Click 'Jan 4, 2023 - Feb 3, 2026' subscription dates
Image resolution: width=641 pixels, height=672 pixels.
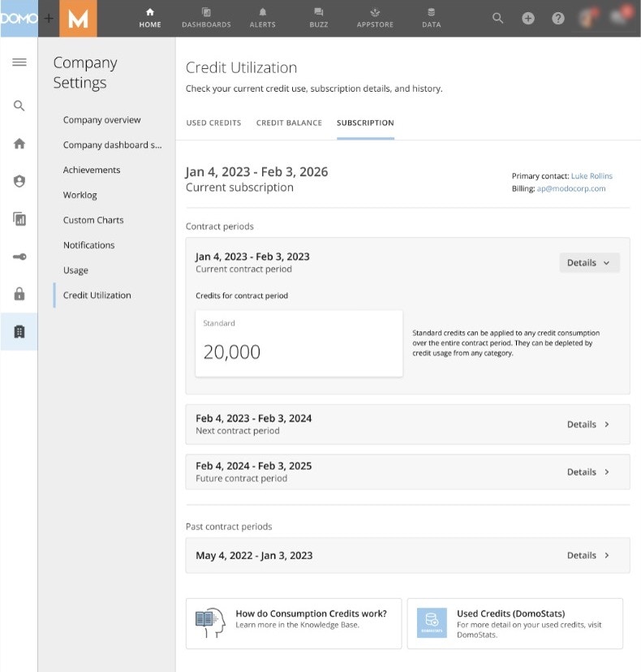[256, 172]
